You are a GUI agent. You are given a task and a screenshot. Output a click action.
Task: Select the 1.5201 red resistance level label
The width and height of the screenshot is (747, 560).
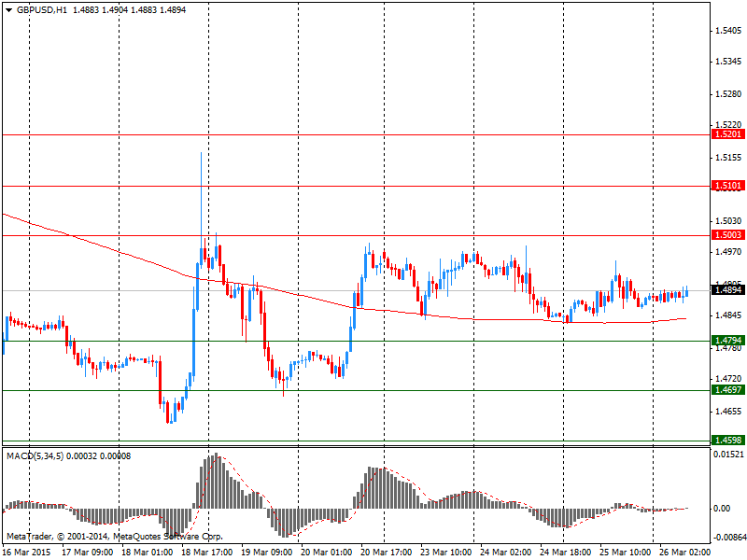pos(727,134)
